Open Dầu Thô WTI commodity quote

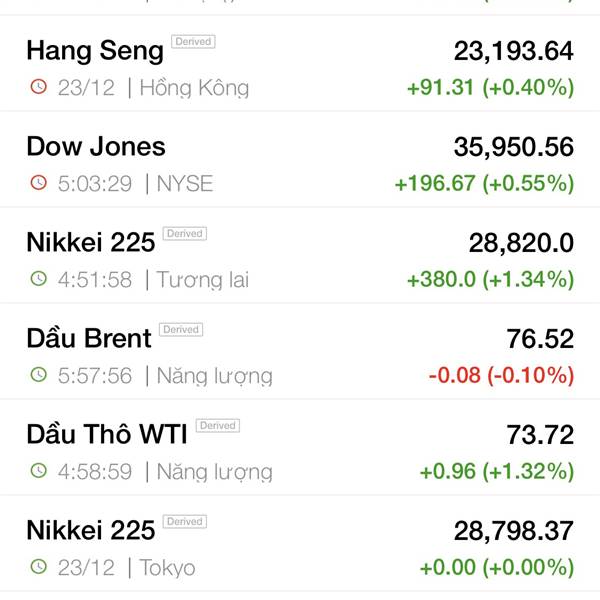[300, 448]
